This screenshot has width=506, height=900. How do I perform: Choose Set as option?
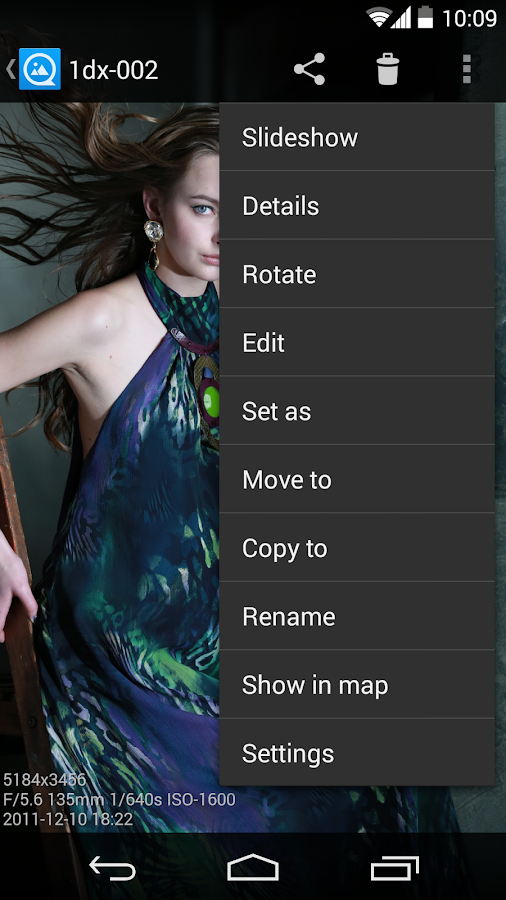pos(357,410)
